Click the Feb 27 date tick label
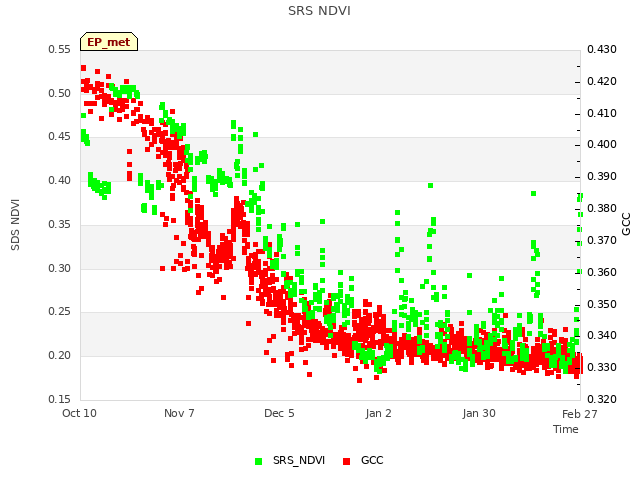 (x=580, y=414)
